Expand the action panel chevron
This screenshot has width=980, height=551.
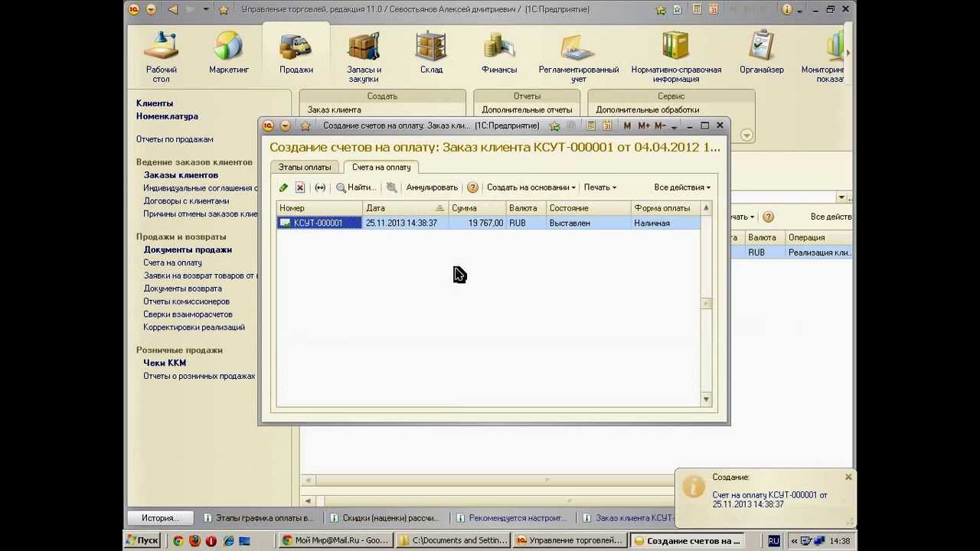(x=746, y=135)
